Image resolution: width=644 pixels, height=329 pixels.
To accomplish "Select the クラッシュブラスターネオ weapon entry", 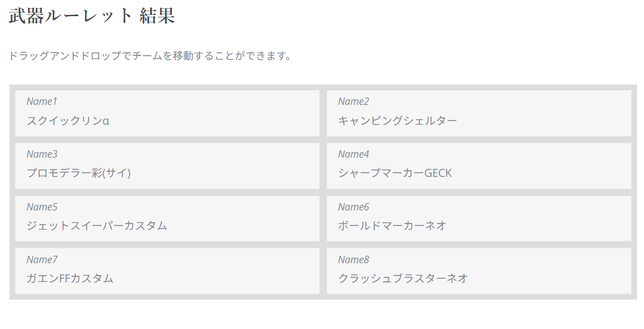I will pos(403,279).
